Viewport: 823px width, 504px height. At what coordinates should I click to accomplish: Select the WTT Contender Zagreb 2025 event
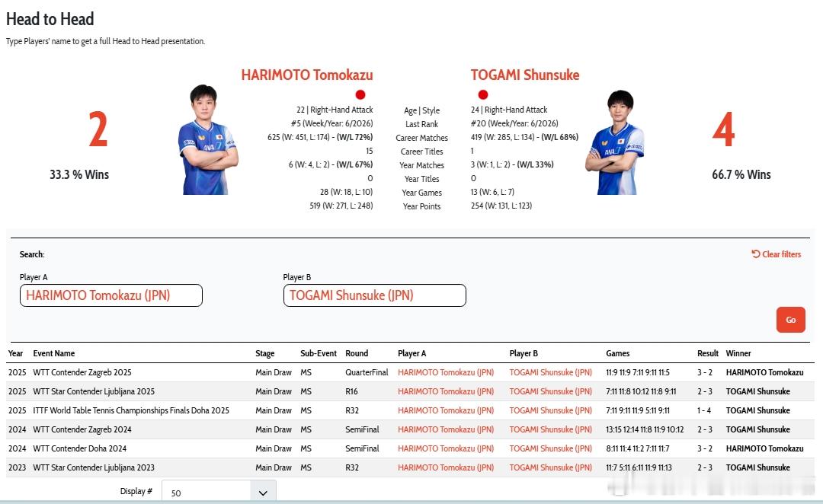(x=82, y=372)
